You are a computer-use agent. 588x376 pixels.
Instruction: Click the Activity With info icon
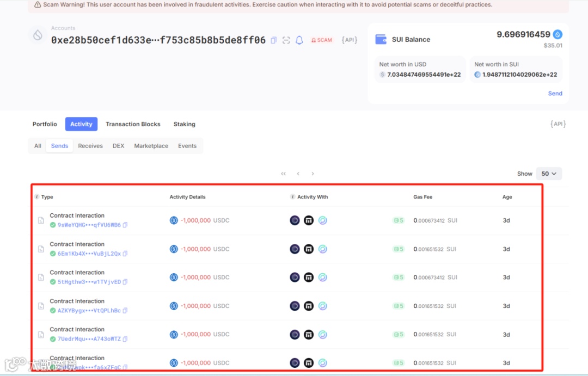(292, 197)
